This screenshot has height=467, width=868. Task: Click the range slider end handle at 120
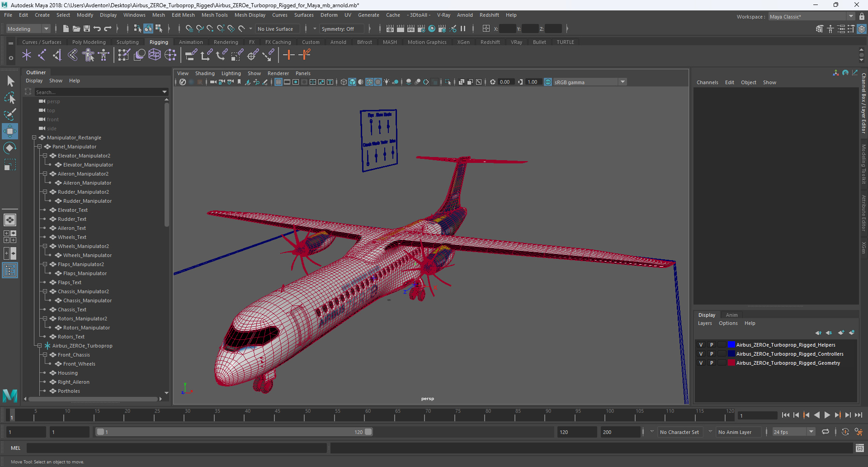368,432
